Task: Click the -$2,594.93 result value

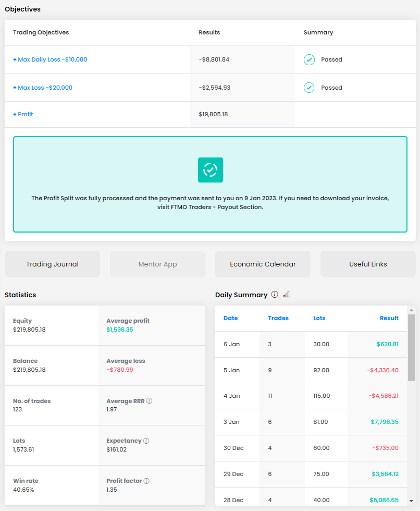Action: tap(215, 88)
